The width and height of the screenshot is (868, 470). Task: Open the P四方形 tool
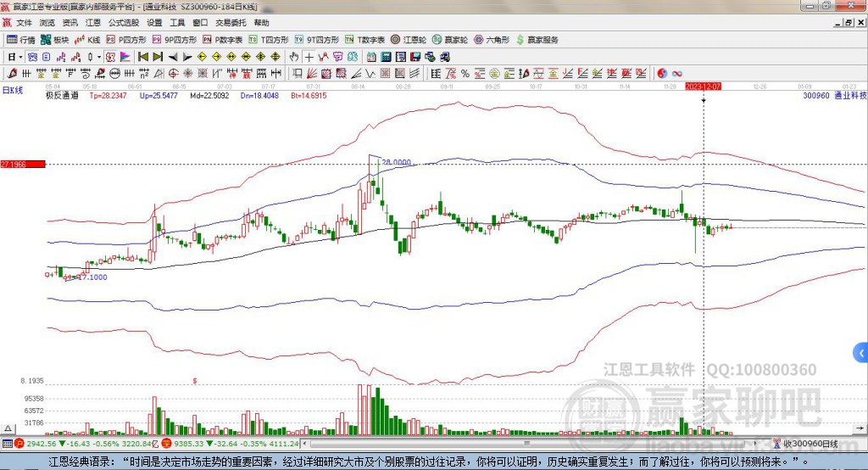(126, 40)
